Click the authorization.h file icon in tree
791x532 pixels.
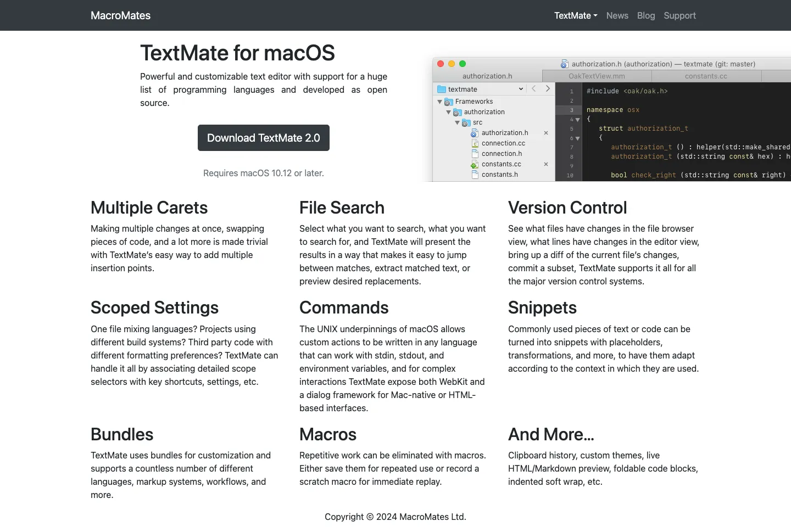click(475, 133)
